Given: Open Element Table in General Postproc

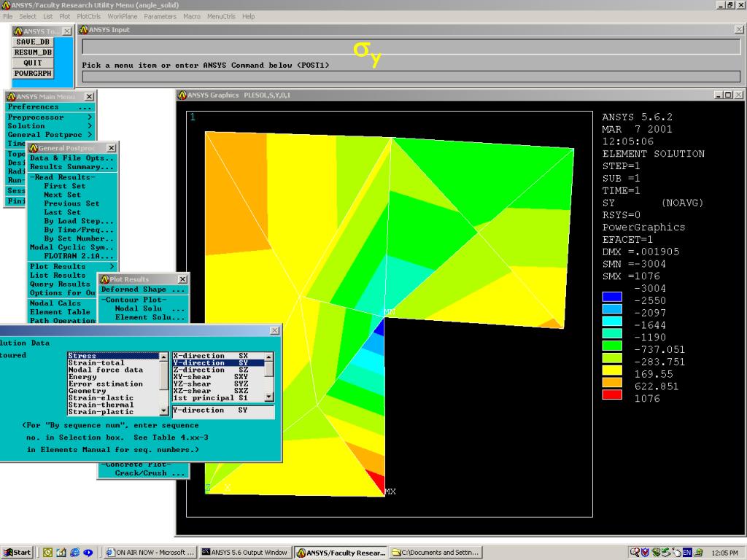Looking at the screenshot, I should pyautogui.click(x=61, y=312).
